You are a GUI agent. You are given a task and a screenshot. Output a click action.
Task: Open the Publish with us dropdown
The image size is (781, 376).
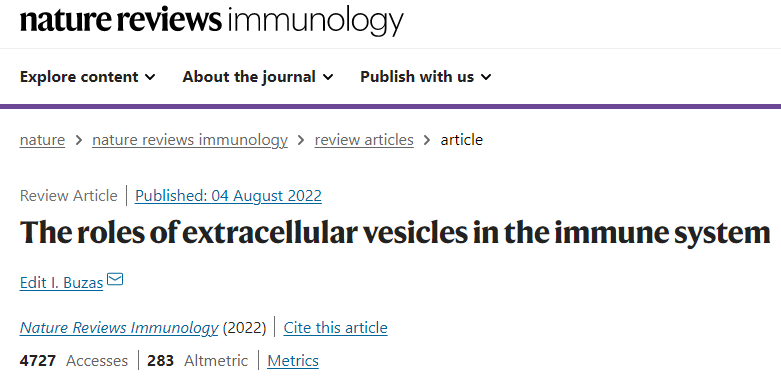(x=426, y=77)
